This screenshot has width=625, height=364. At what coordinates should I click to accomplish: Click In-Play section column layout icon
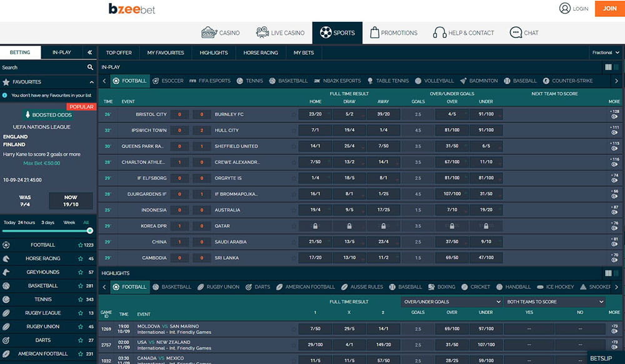(x=608, y=67)
